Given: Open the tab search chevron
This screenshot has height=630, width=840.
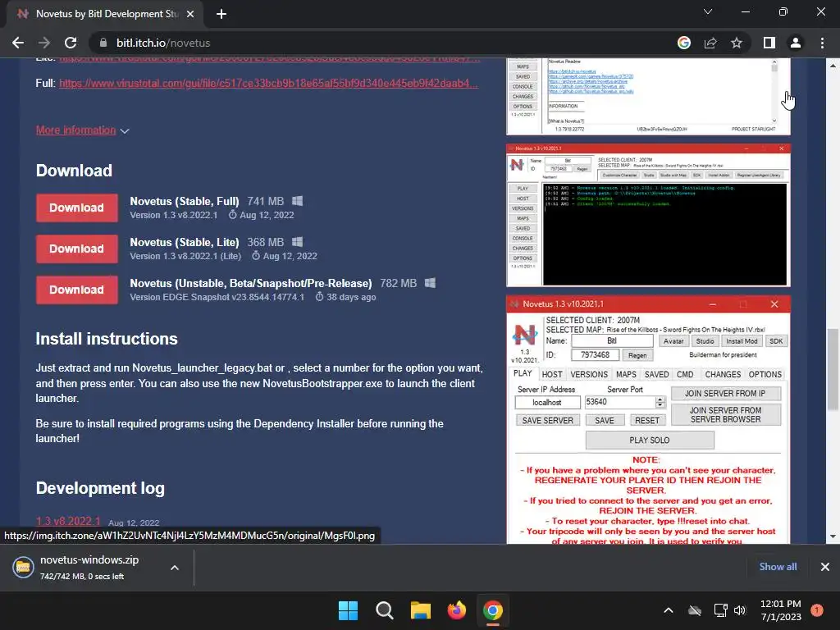Looking at the screenshot, I should point(708,11).
